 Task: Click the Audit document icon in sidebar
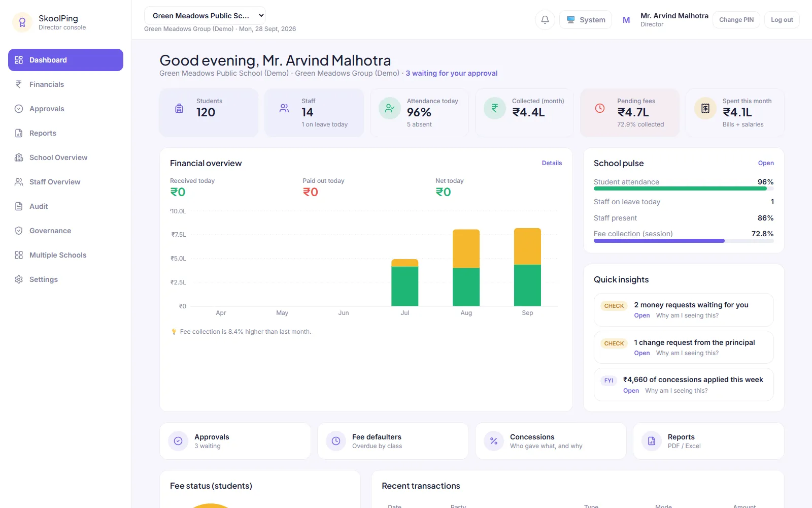coord(19,206)
